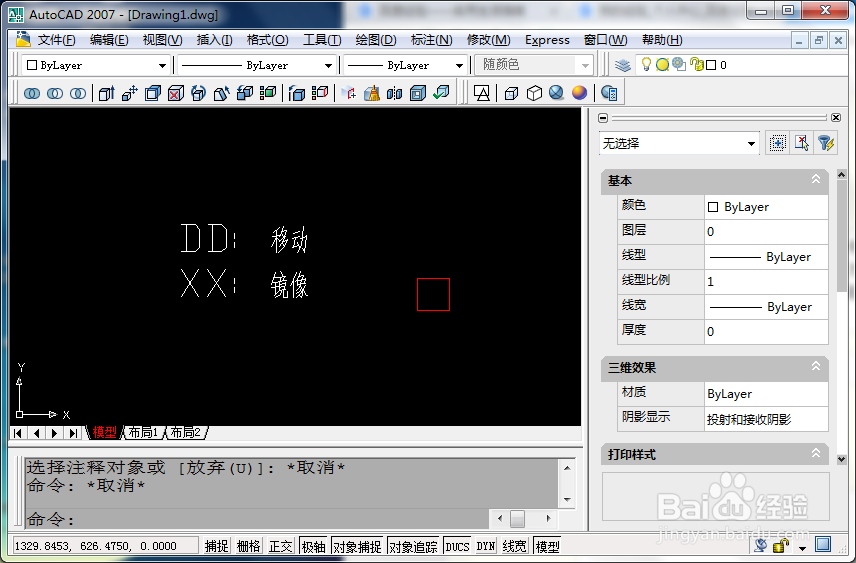Collapse the 打印样式 properties section
The width and height of the screenshot is (856, 563).
coord(816,453)
